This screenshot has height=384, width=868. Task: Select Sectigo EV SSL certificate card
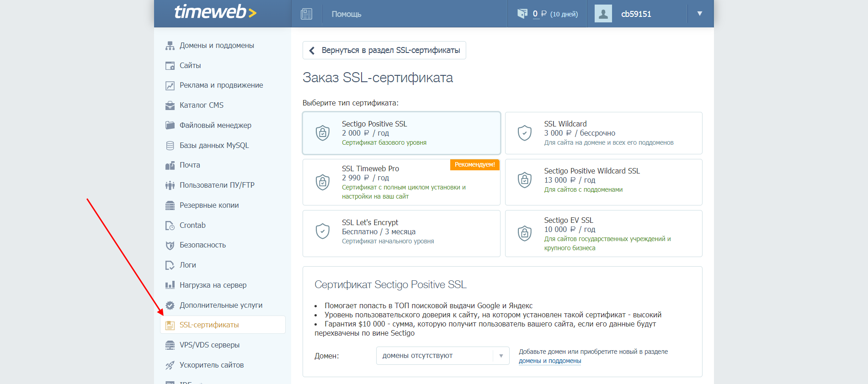pos(603,233)
